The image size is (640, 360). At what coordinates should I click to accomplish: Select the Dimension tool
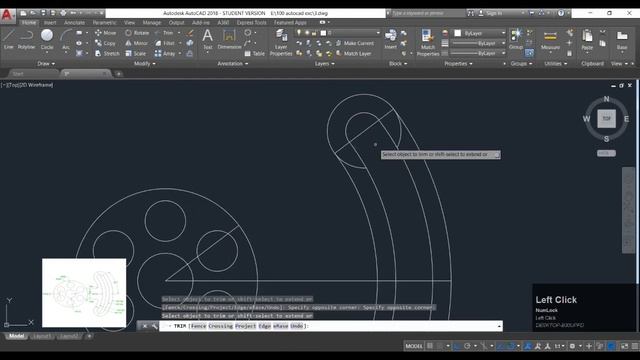[229, 39]
